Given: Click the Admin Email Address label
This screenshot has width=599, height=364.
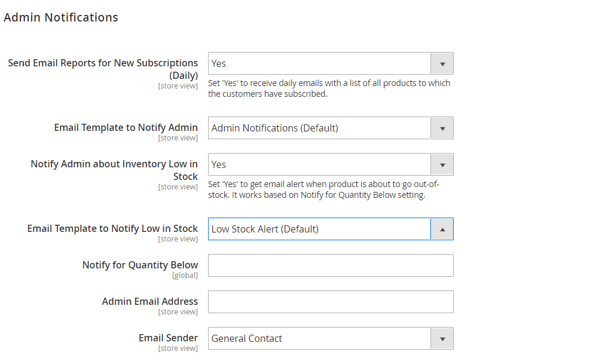Looking at the screenshot, I should tap(150, 301).
